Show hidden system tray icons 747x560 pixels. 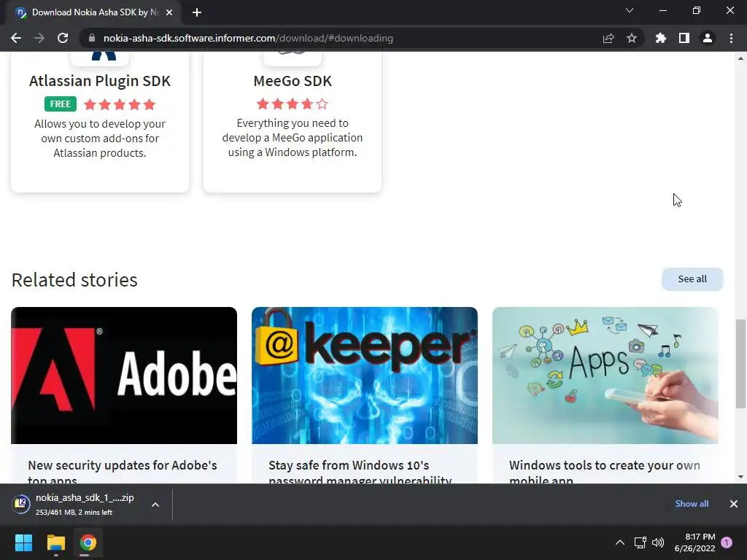620,542
